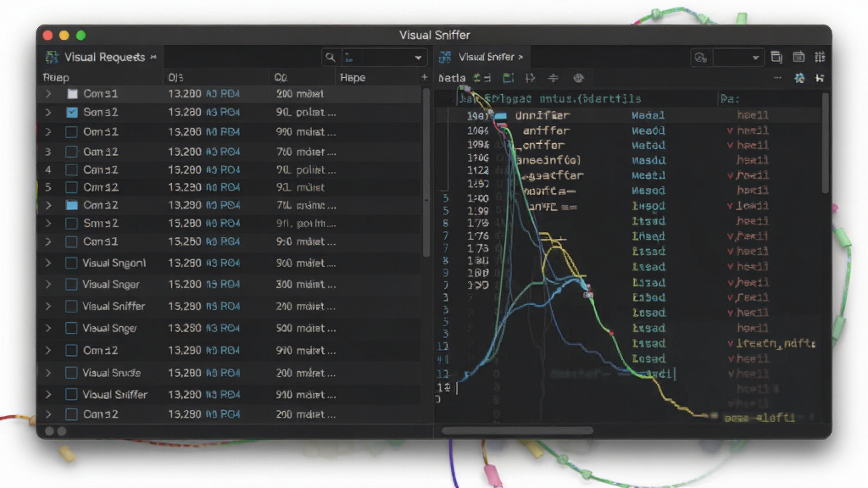Expand the Visual Snger row showing 500
This screenshot has width=868, height=488.
click(x=48, y=328)
